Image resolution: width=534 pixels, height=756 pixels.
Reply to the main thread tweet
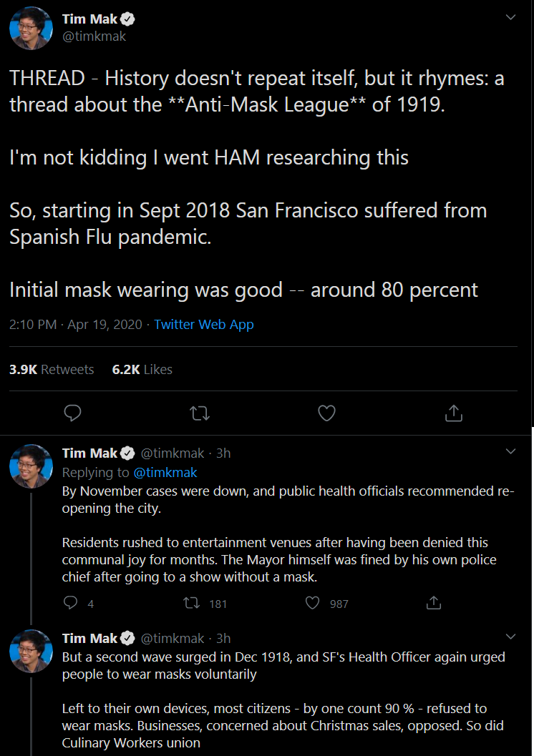[x=72, y=413]
